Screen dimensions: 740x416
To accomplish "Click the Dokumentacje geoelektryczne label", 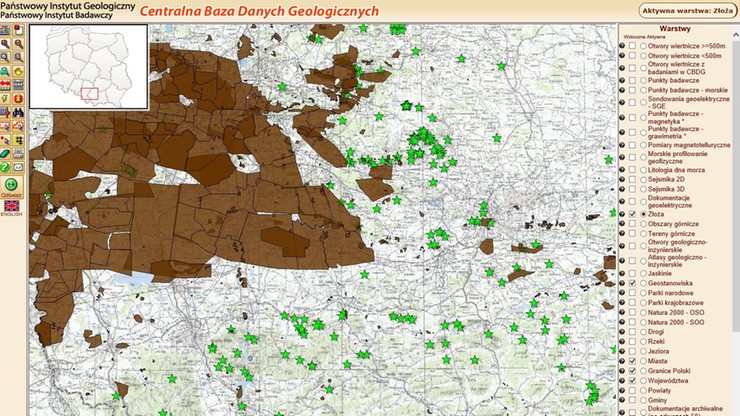I will (x=670, y=202).
